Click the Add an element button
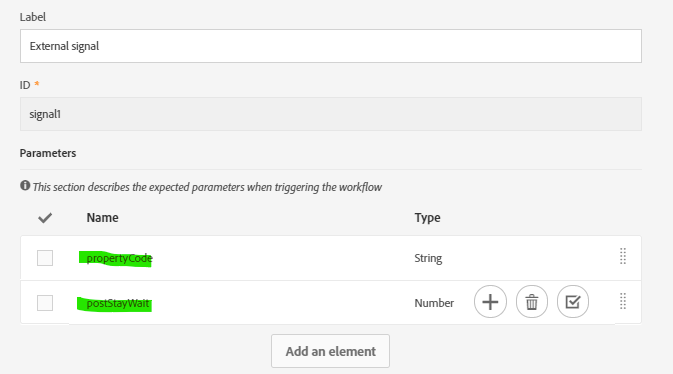This screenshot has width=673, height=374. (x=330, y=351)
